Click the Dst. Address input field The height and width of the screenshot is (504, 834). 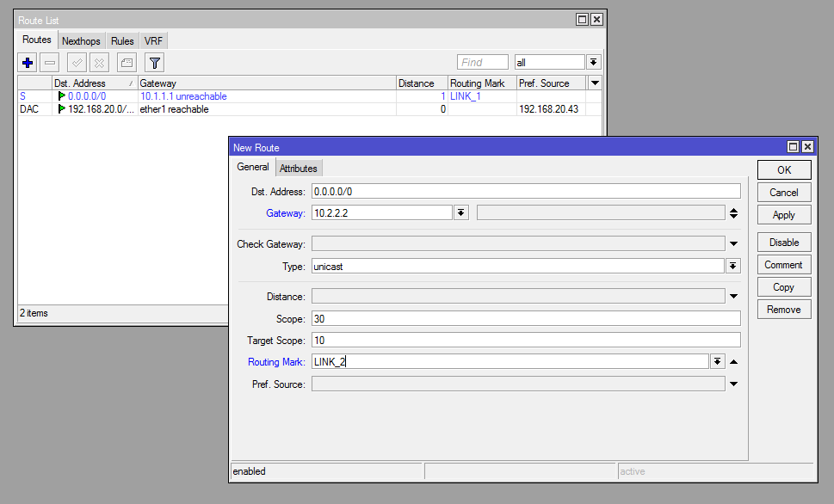click(x=525, y=191)
